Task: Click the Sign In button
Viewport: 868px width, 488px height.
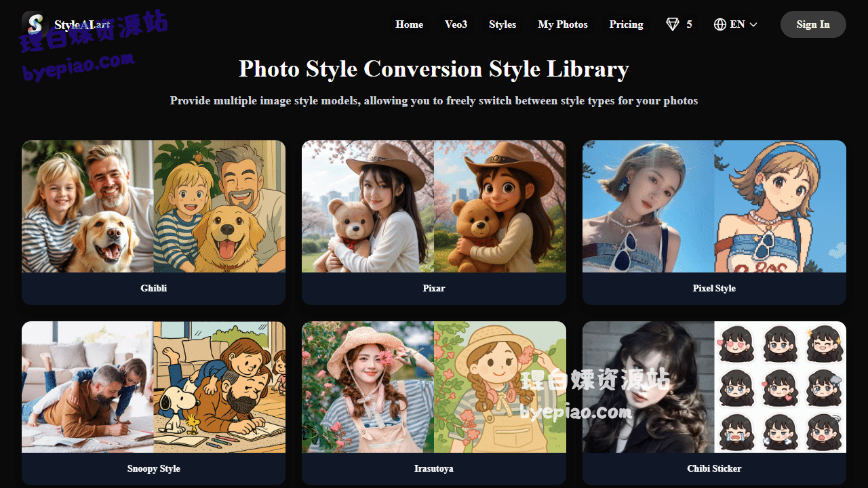Action: tap(813, 24)
